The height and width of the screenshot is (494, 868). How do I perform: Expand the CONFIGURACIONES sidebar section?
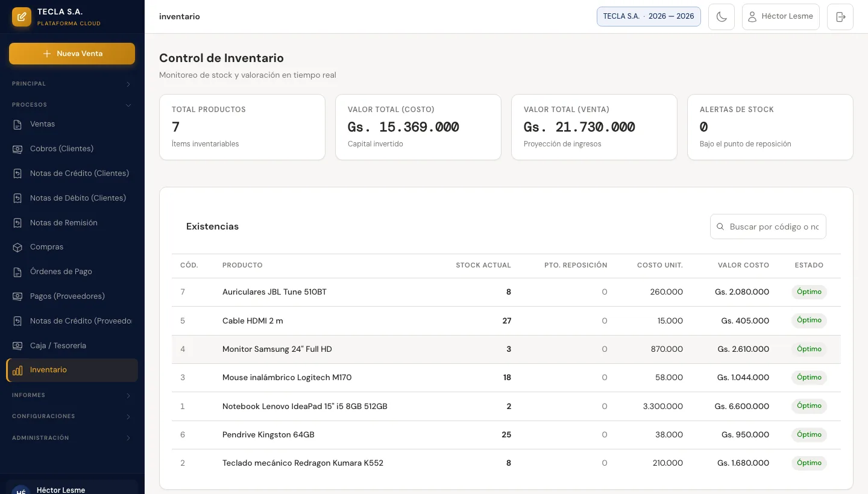click(x=72, y=416)
